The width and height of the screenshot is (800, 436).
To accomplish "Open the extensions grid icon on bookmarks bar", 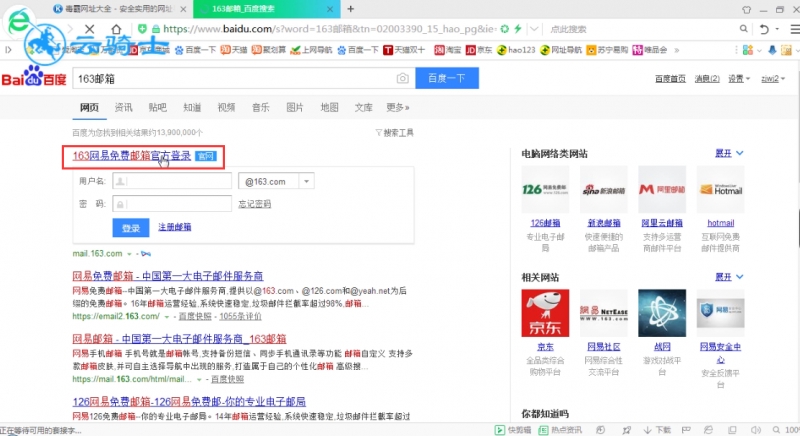I will (748, 50).
